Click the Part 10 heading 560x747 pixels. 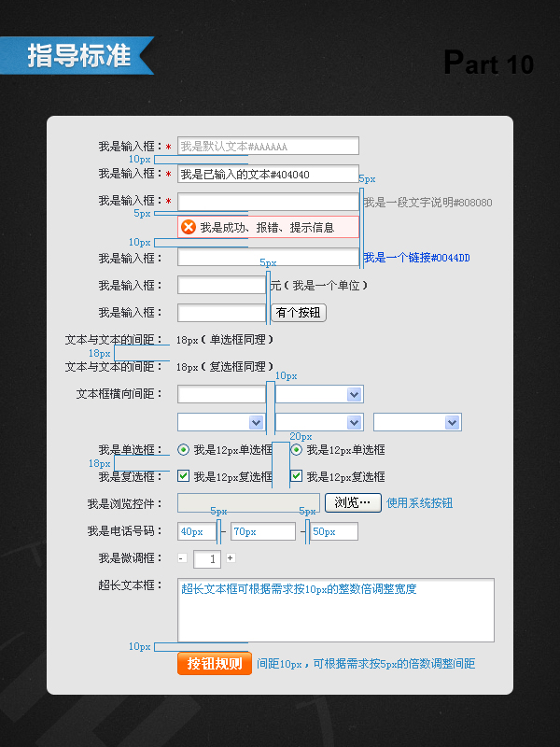point(488,63)
